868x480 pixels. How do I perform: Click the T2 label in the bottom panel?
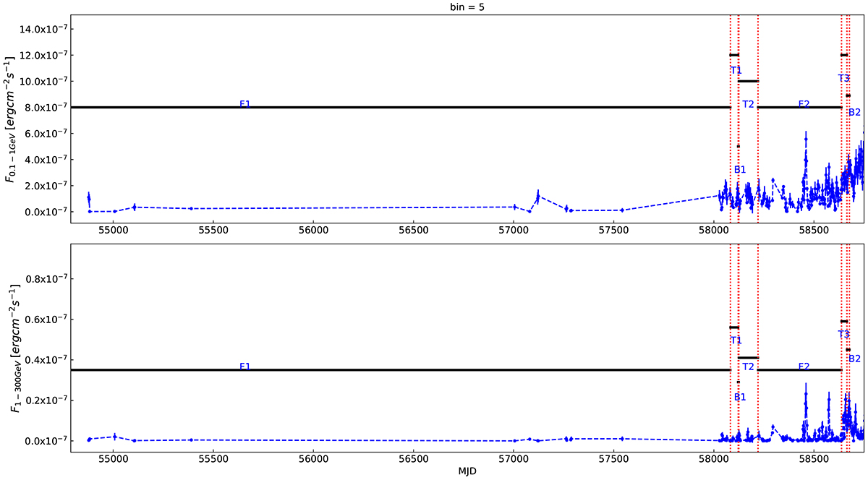[748, 367]
